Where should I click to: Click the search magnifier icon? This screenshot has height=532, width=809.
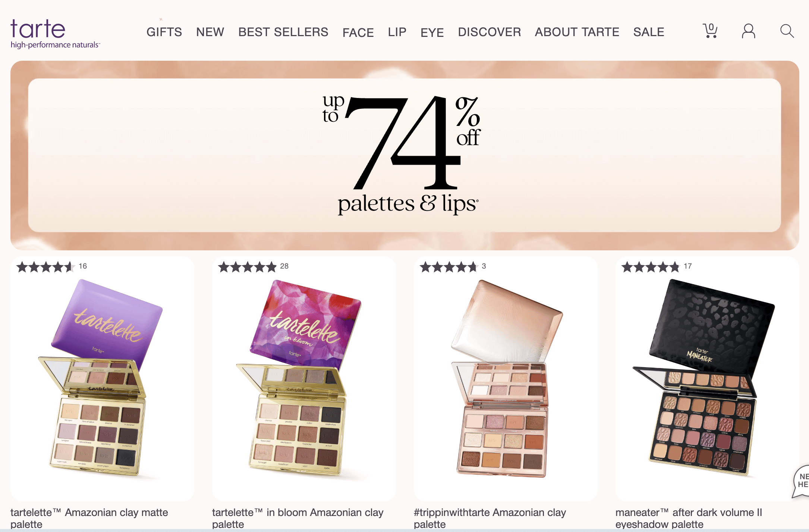click(x=787, y=31)
